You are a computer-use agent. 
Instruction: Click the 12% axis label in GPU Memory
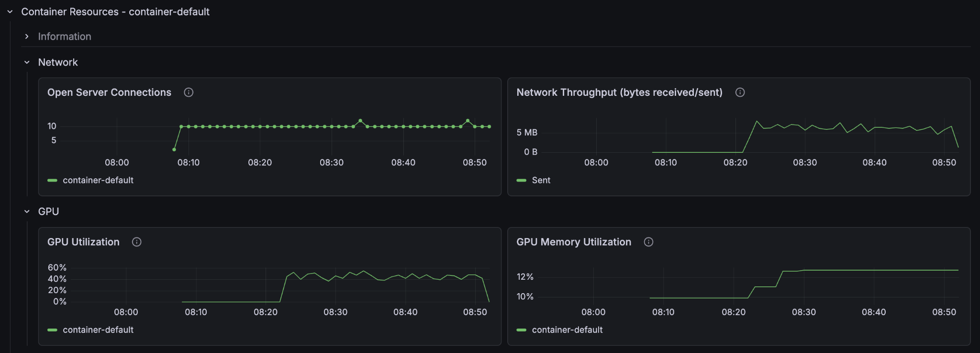(525, 277)
